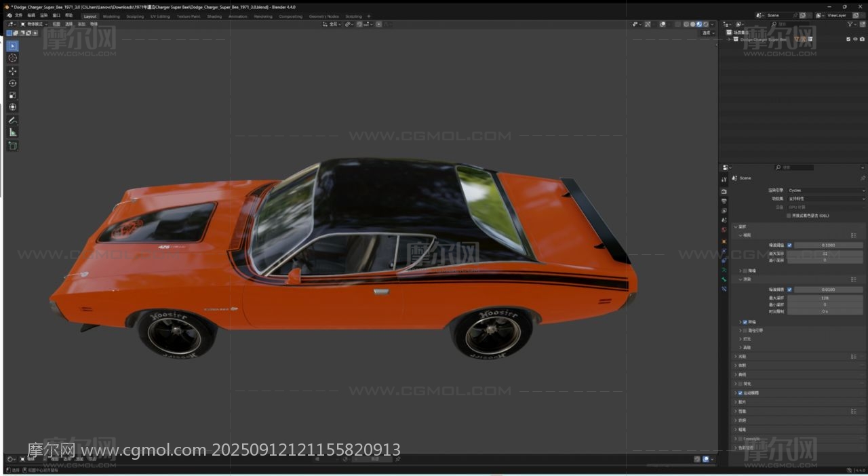Toggle Dodge Charger render camera visibility
This screenshot has width=868, height=476.
pyautogui.click(x=861, y=39)
